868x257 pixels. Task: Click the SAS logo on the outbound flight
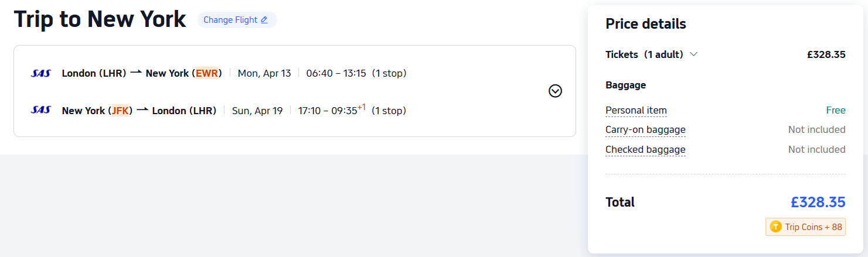(41, 73)
